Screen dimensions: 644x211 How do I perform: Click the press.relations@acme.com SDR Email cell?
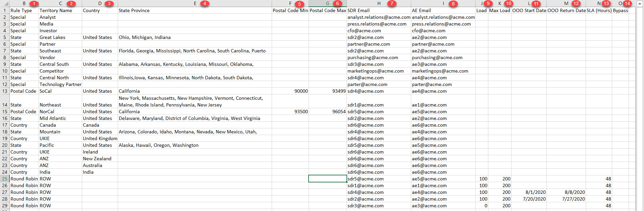[x=378, y=24]
